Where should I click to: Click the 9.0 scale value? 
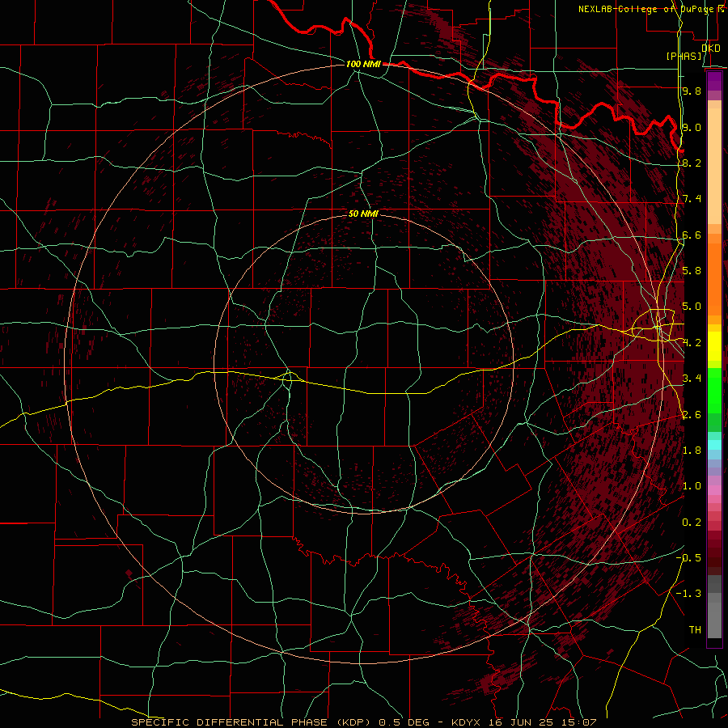click(692, 127)
